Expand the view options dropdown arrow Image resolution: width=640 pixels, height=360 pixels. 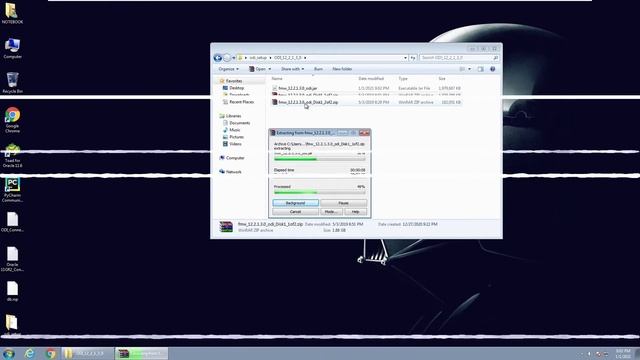pos(469,69)
